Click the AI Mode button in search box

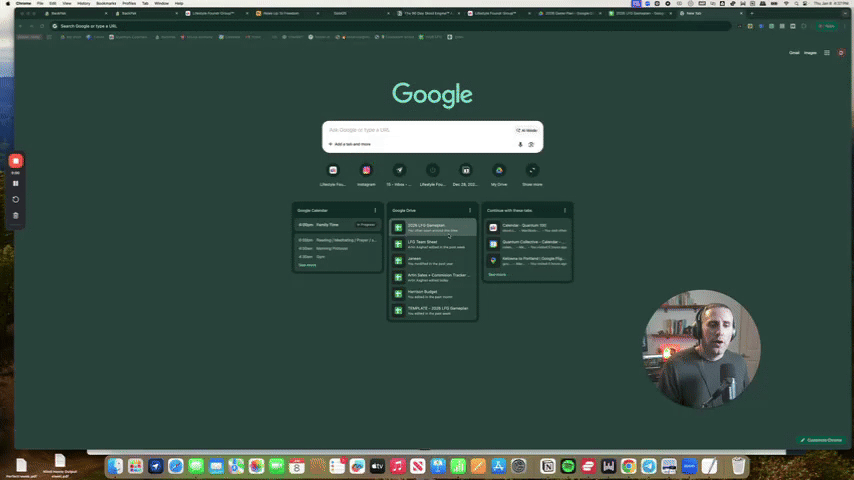[527, 130]
